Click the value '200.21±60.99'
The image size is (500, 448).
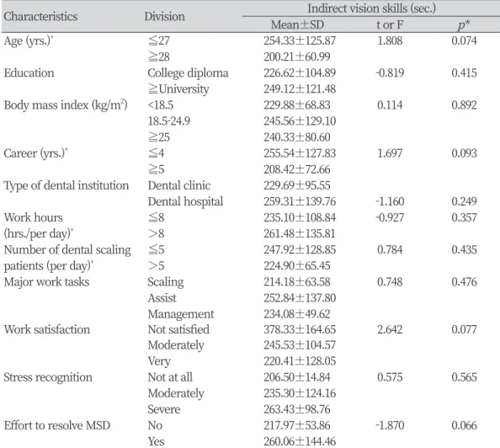(296, 56)
